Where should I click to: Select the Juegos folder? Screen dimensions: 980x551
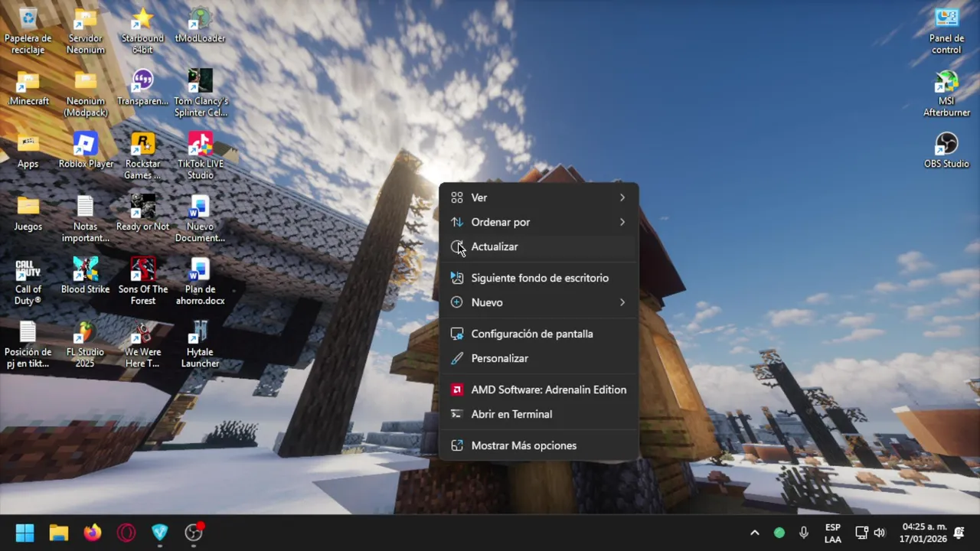(x=28, y=214)
